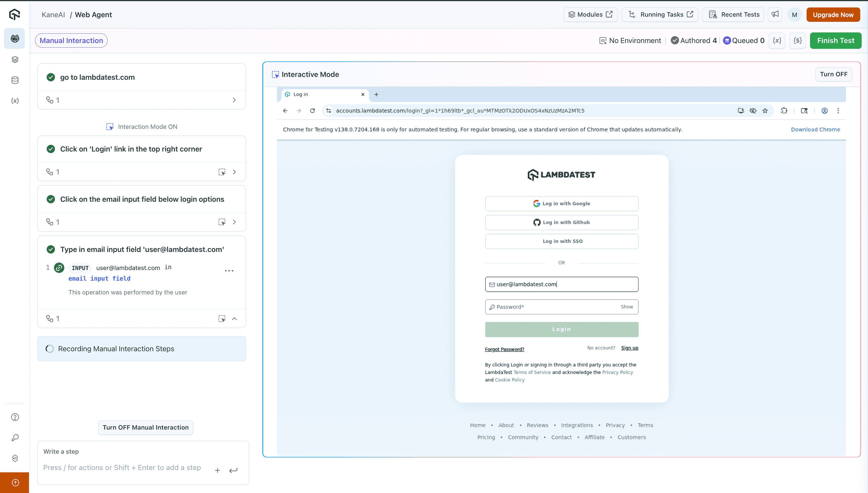Viewport: 868px width, 493px height.
Task: Click the announcements megaphone icon
Action: click(x=775, y=15)
